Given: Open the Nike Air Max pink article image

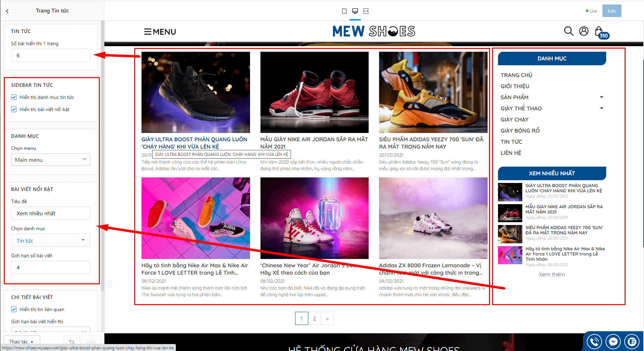Looking at the screenshot, I should [196, 218].
